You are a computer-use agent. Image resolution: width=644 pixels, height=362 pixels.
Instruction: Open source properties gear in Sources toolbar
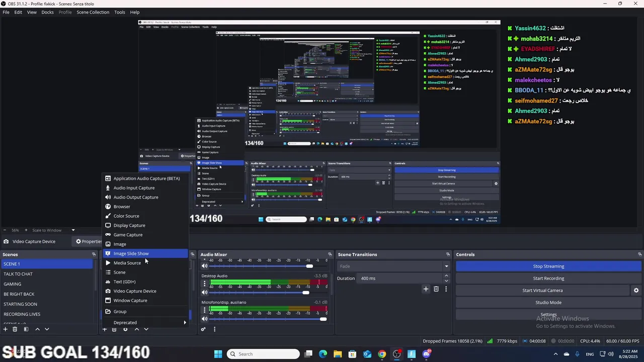point(125,329)
